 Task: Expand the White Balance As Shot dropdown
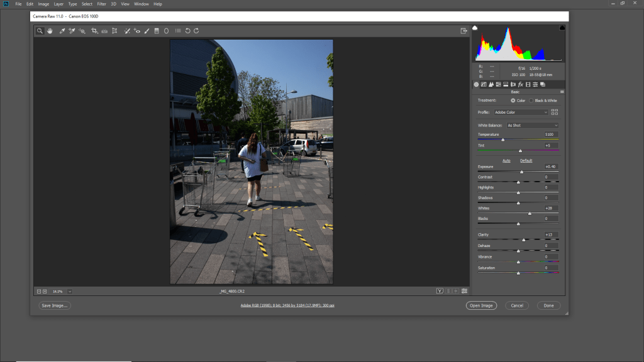(532, 125)
